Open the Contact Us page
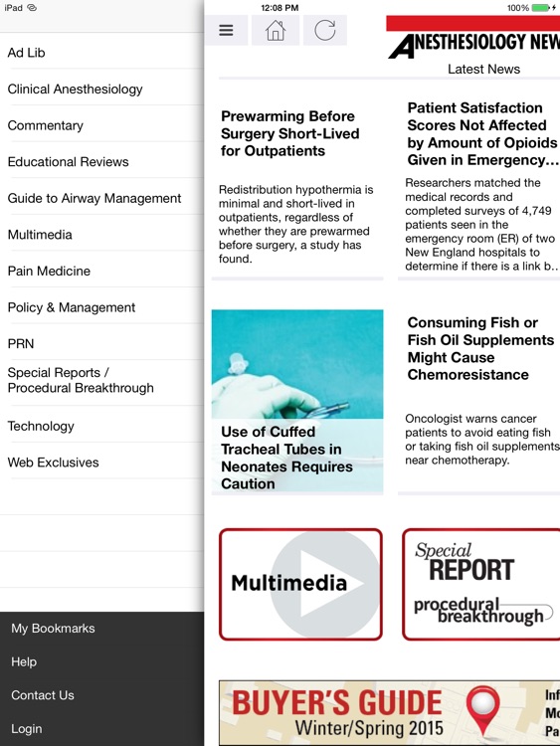Viewport: 560px width, 746px height. [x=43, y=695]
